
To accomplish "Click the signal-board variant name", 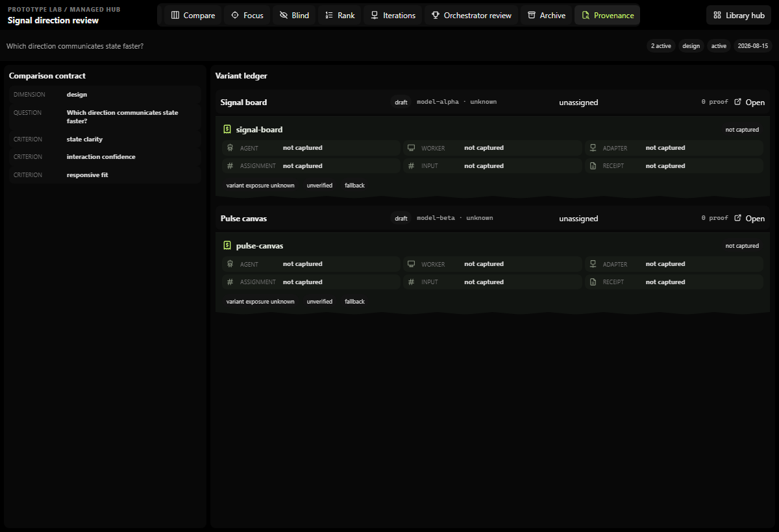I will point(259,130).
